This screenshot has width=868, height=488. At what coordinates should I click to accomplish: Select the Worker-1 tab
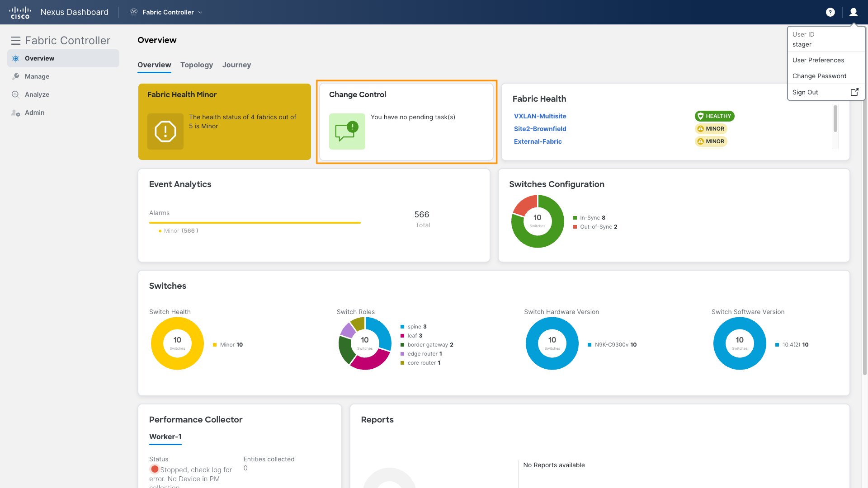pos(165,437)
